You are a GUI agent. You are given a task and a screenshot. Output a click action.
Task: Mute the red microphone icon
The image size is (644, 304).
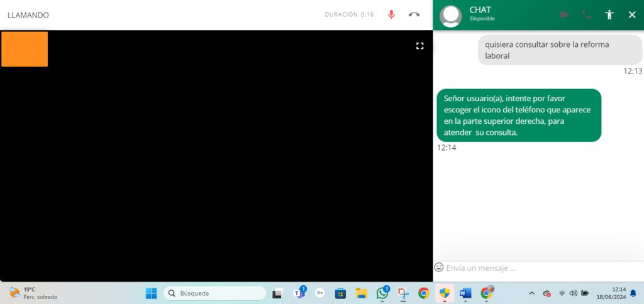391,14
